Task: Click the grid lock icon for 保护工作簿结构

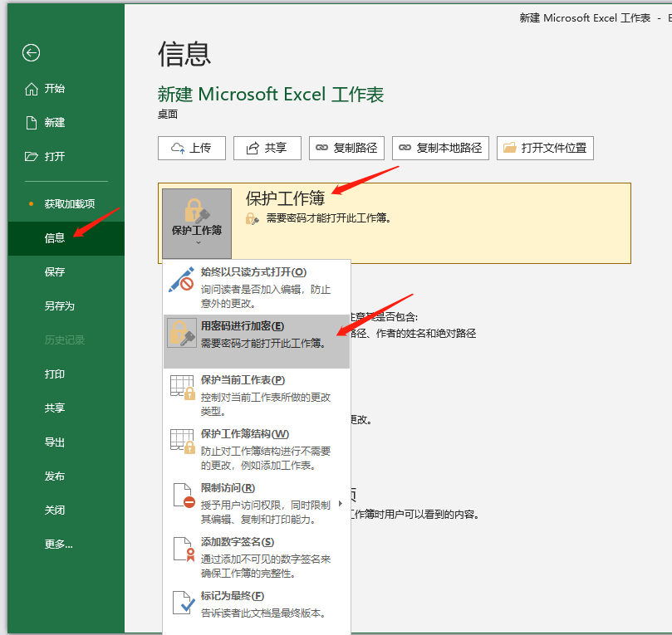Action: pyautogui.click(x=183, y=442)
